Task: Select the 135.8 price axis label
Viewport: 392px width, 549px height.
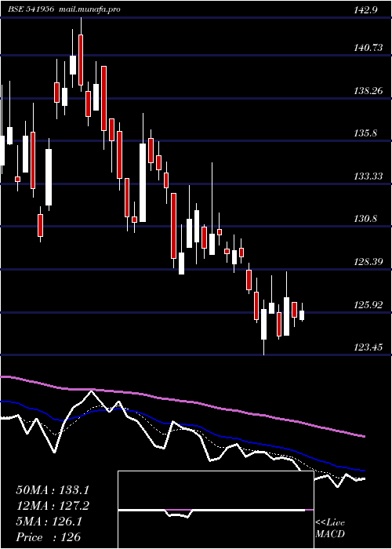Action: [365, 133]
